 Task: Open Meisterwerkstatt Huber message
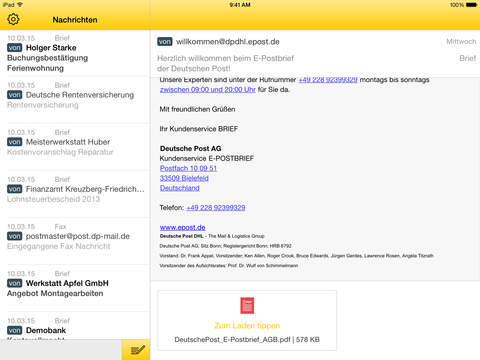point(75,147)
